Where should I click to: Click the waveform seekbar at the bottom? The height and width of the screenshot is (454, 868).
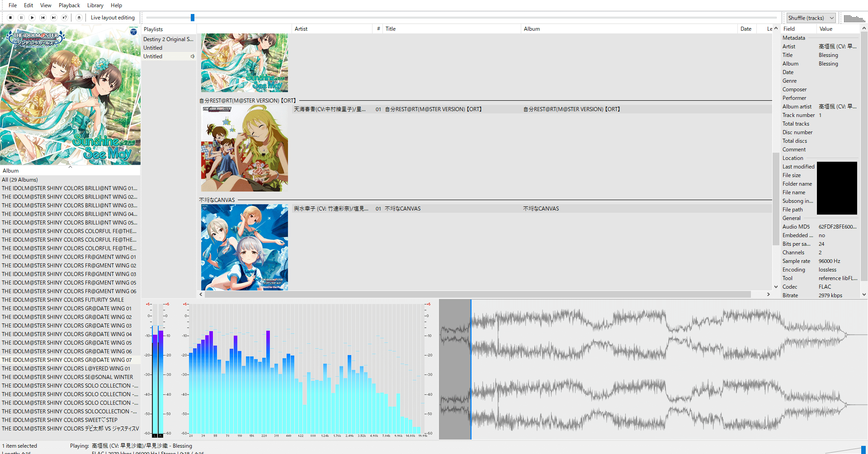[653, 369]
